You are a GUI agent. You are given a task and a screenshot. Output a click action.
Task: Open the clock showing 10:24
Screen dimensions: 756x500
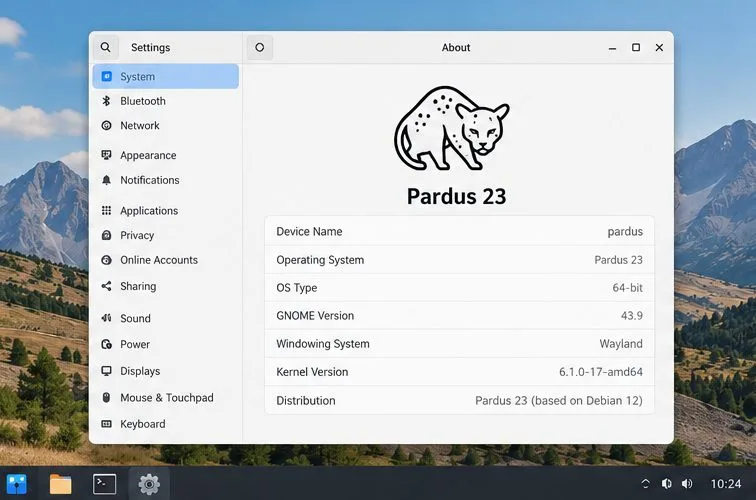click(726, 484)
